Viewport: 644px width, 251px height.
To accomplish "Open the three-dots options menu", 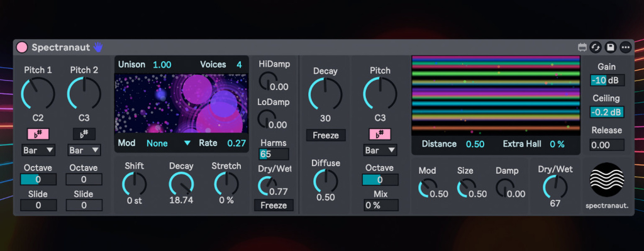I will coord(625,47).
